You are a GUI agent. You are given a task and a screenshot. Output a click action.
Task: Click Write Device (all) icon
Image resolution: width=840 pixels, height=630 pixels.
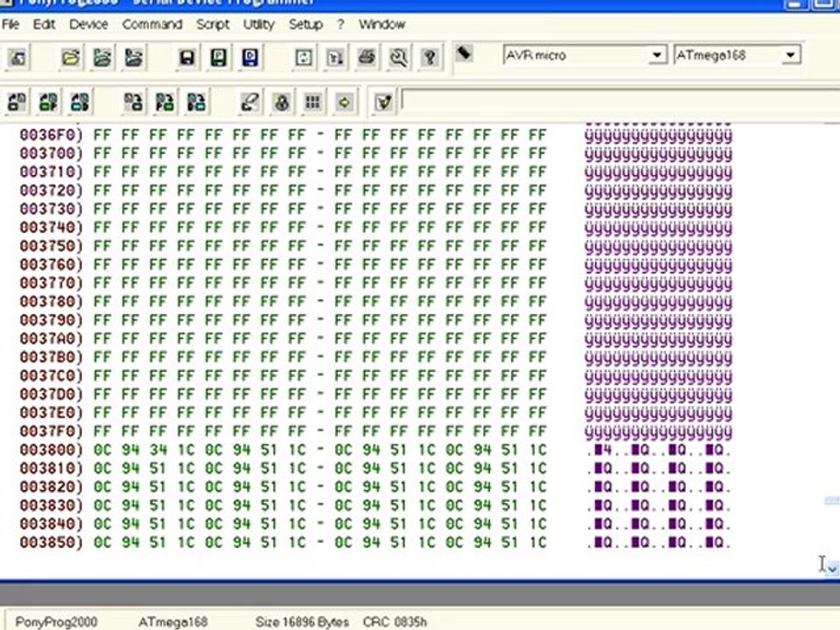coord(133,101)
